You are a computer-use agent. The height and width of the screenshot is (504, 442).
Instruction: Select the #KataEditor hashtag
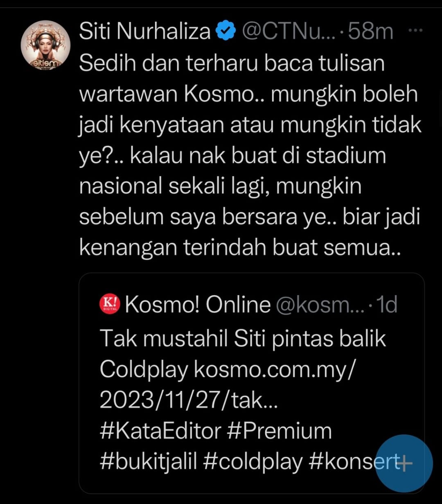[x=160, y=431]
